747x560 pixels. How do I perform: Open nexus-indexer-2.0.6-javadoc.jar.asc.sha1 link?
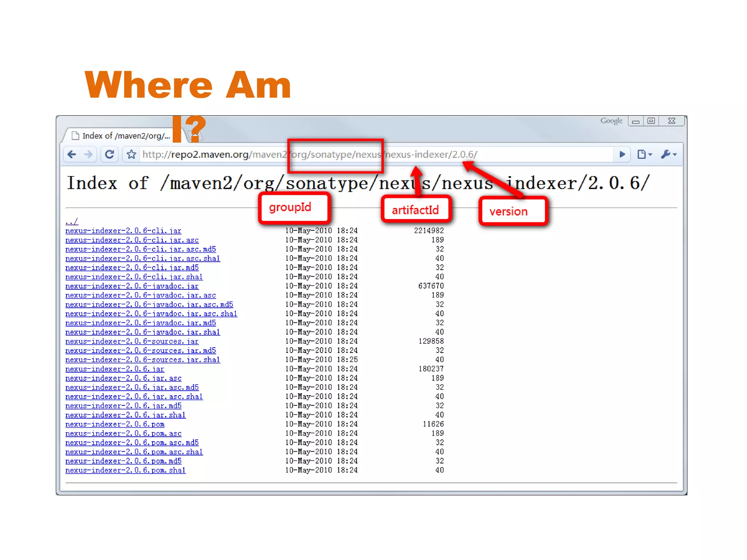tap(151, 314)
